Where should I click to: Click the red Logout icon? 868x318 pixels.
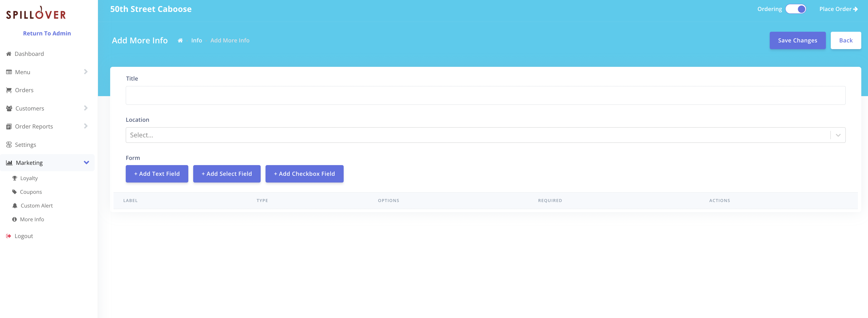point(9,236)
